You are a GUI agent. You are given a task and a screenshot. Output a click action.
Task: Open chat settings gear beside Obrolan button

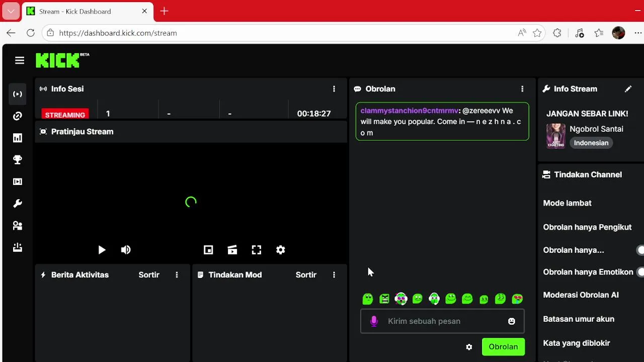coord(469,347)
